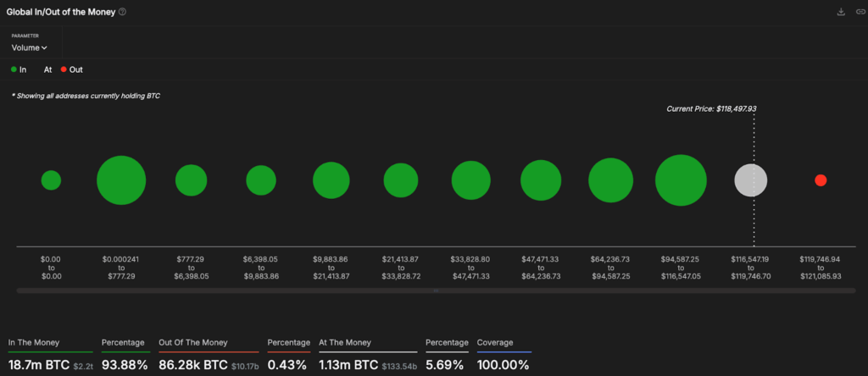Click the In The Money heading
This screenshot has height=376, width=868.
pos(34,343)
